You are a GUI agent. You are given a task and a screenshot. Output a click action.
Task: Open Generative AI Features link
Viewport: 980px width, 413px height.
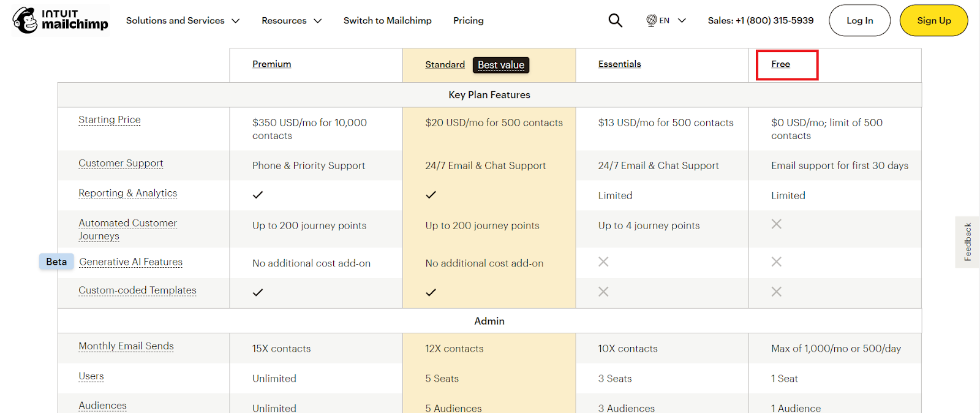[x=131, y=262]
